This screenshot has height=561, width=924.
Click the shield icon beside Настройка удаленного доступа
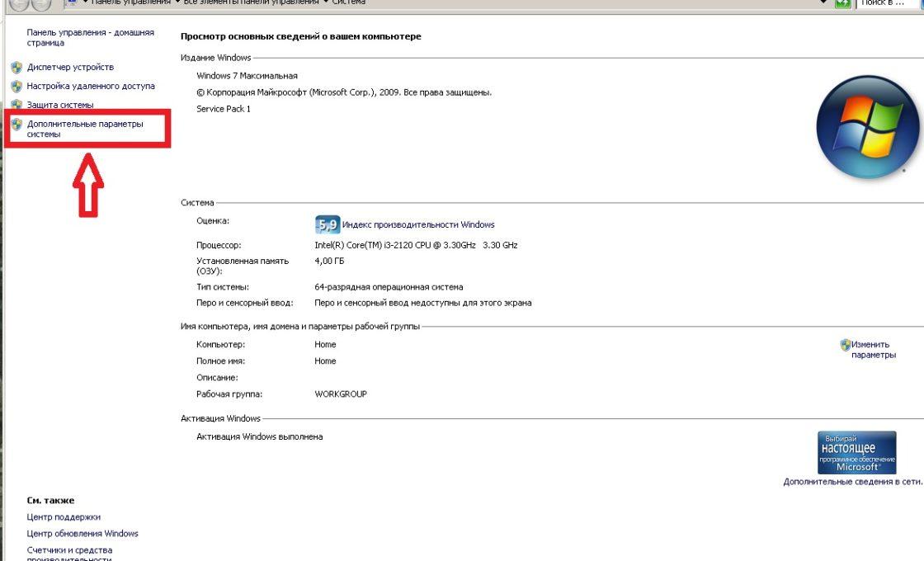(x=16, y=86)
